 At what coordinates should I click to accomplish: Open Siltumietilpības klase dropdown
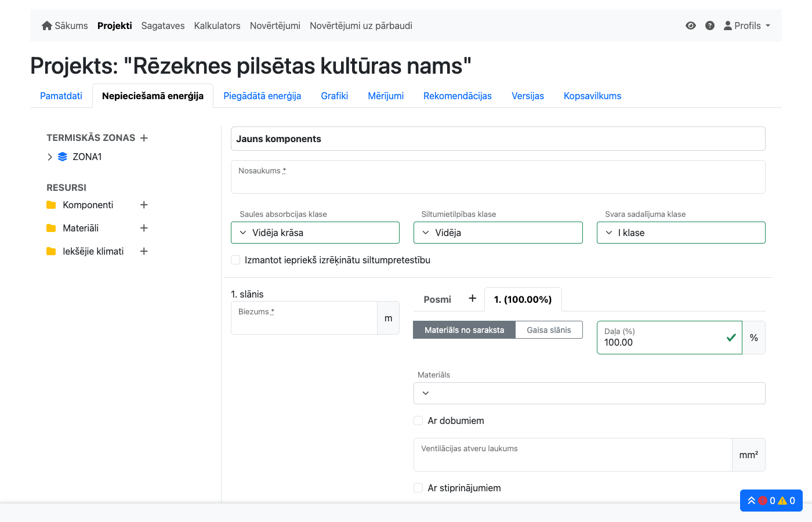point(498,233)
